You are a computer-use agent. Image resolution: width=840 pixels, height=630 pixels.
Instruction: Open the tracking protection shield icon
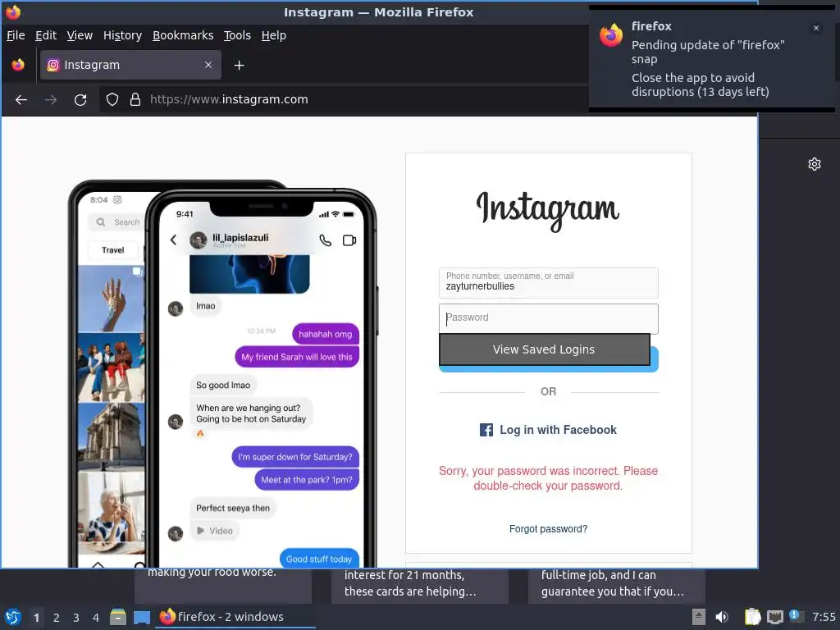click(112, 99)
